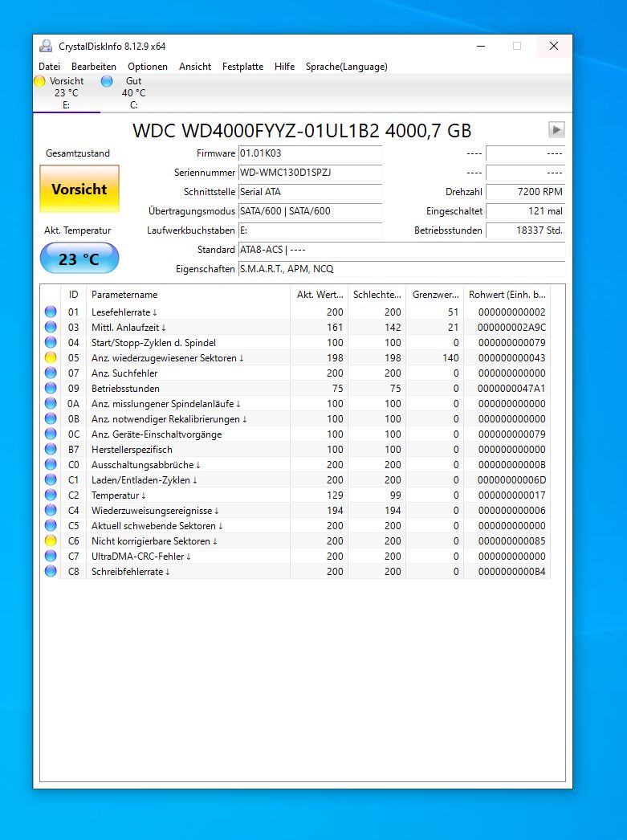This screenshot has width=627, height=840.
Task: Click the status icon for Herstellerspezifisch
Action: click(51, 449)
